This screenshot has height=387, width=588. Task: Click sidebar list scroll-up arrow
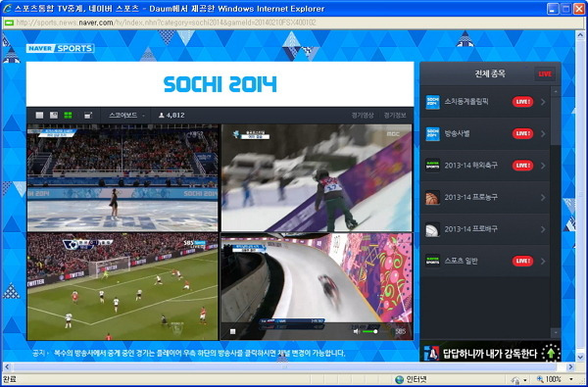point(556,91)
